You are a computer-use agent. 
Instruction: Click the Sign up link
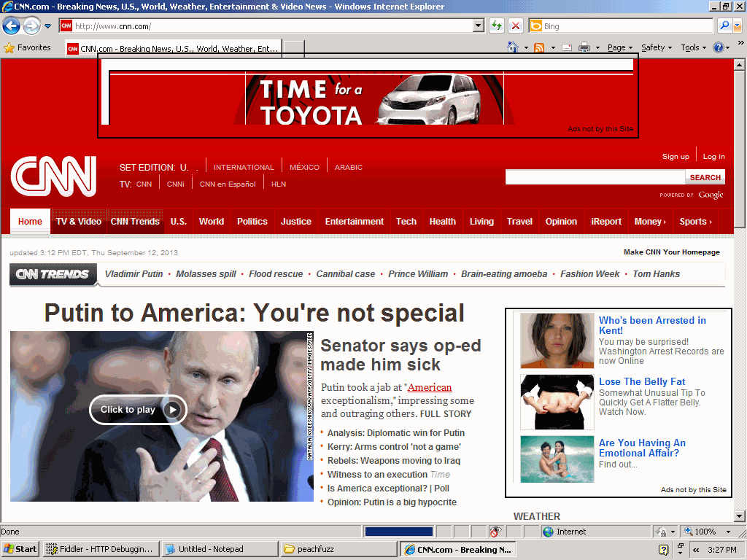pyautogui.click(x=676, y=157)
